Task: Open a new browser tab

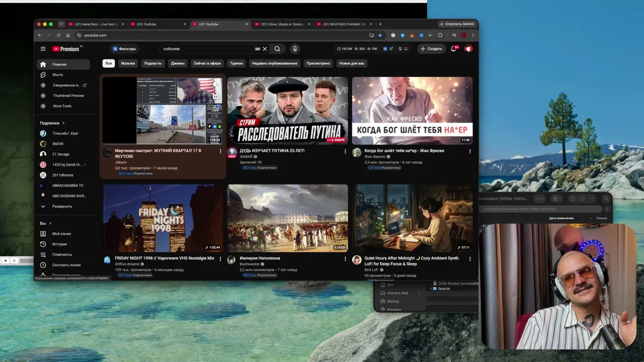Action: (x=380, y=24)
